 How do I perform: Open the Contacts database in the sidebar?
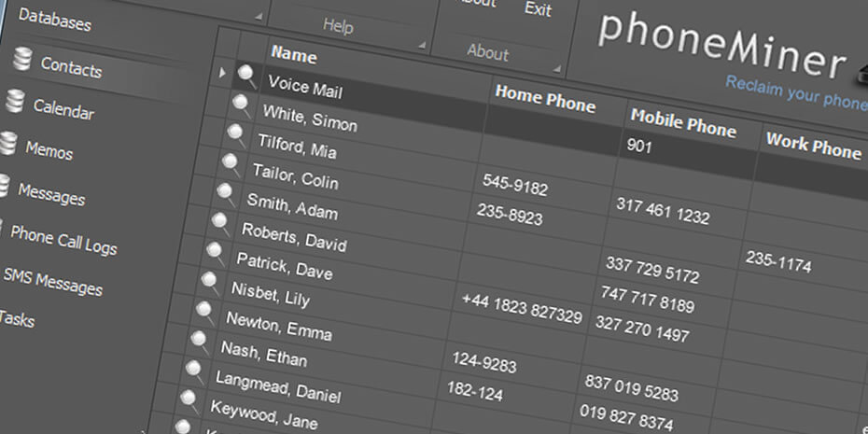[x=71, y=67]
